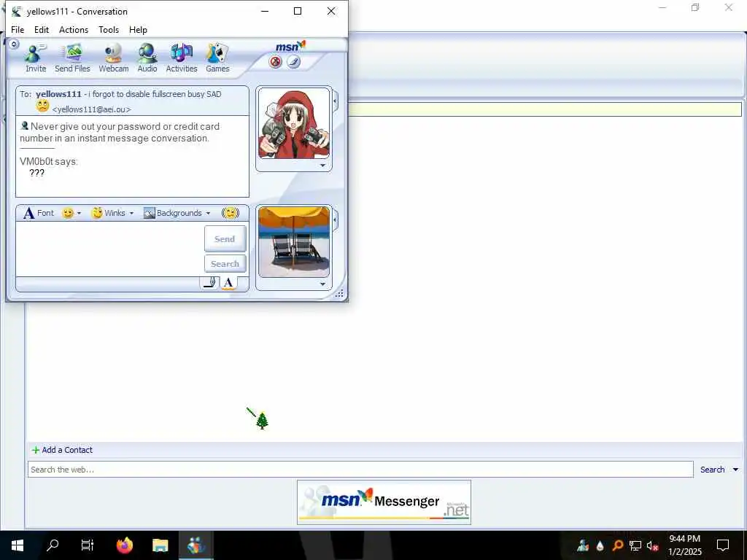Viewport: 747px width, 560px height.
Task: Open the Font formatting option
Action: pos(39,213)
